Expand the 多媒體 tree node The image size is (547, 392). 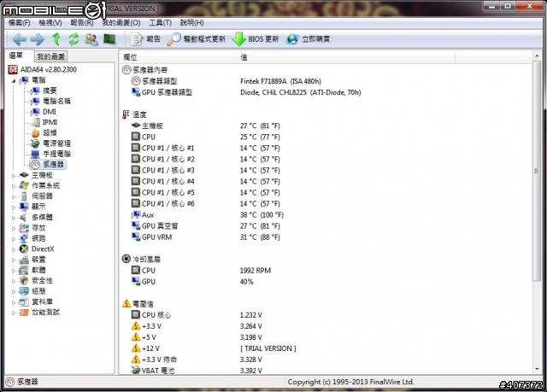pyautogui.click(x=14, y=218)
